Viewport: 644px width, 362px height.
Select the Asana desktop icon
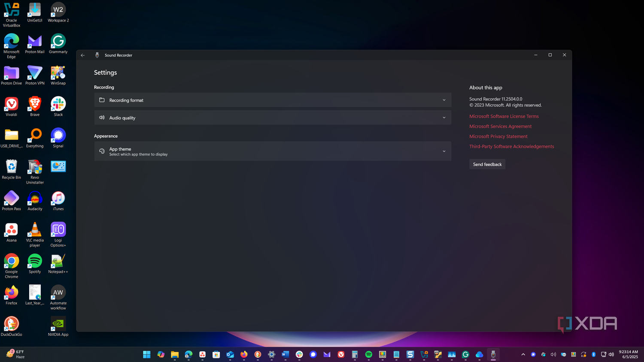(x=12, y=232)
